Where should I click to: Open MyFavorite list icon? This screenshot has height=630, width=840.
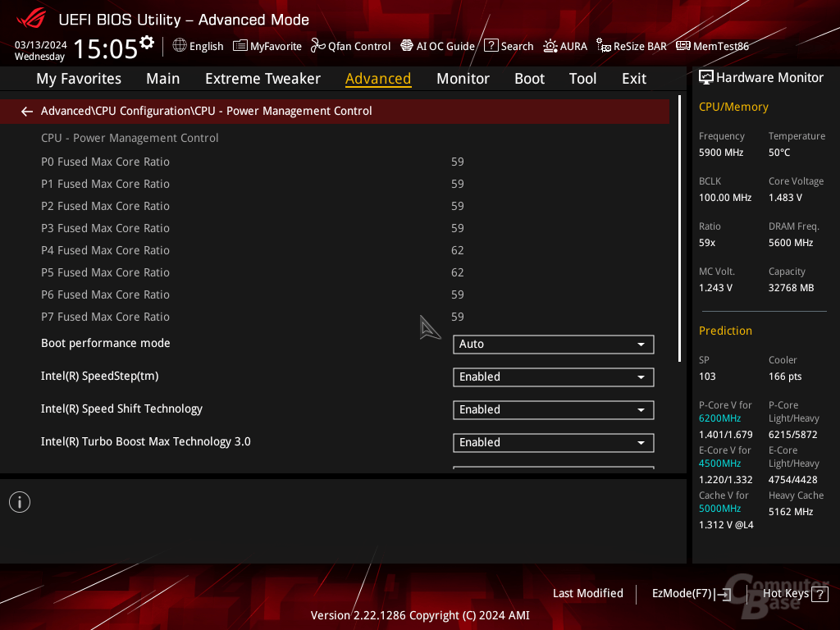point(240,46)
